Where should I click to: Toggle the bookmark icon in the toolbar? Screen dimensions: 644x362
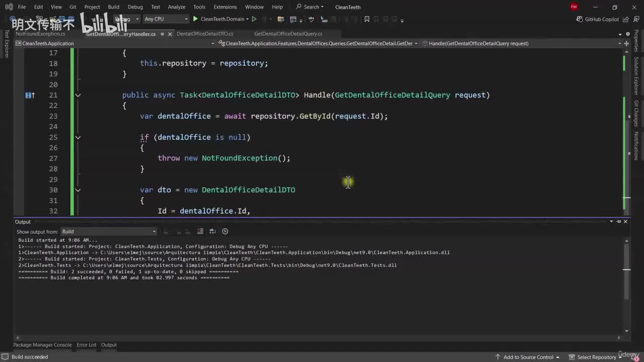click(367, 19)
